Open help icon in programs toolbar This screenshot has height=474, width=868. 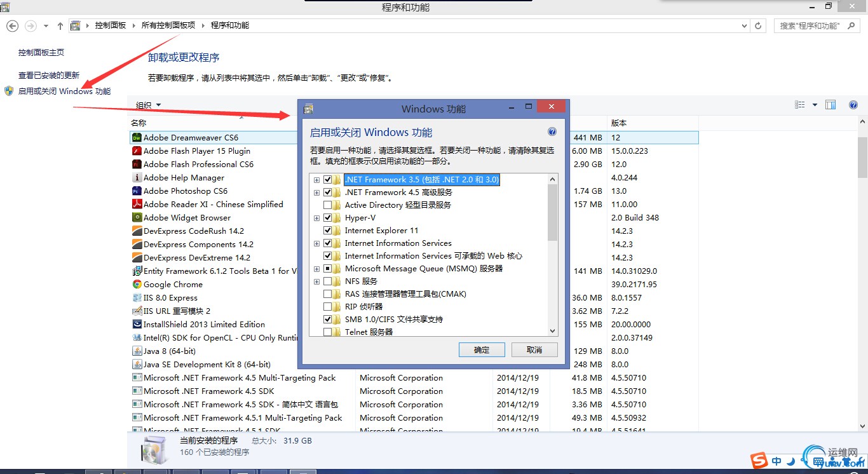853,105
